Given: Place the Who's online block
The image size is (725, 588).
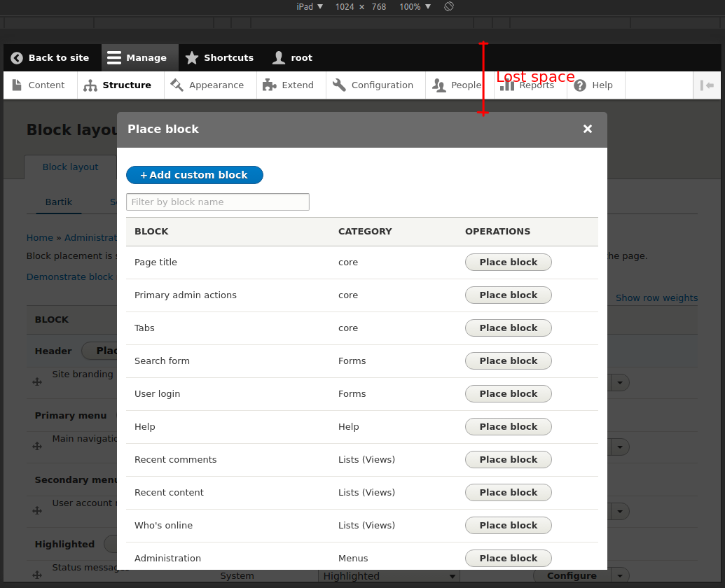Looking at the screenshot, I should click(x=508, y=525).
